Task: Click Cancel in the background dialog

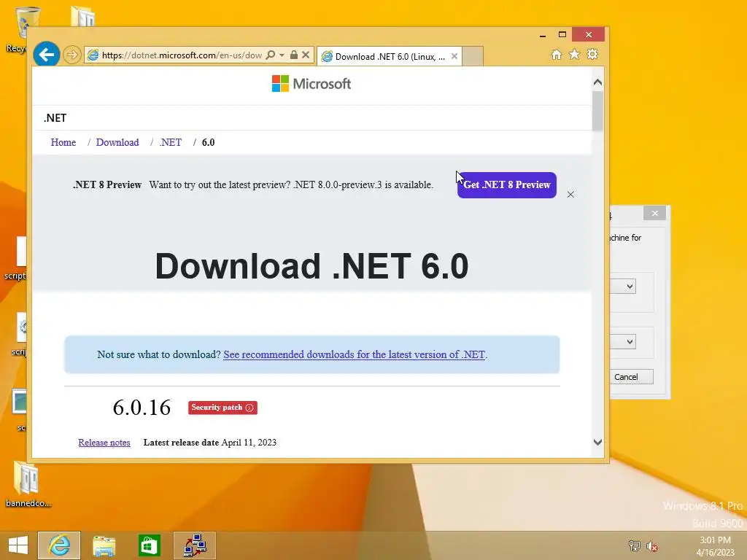Action: pos(631,377)
